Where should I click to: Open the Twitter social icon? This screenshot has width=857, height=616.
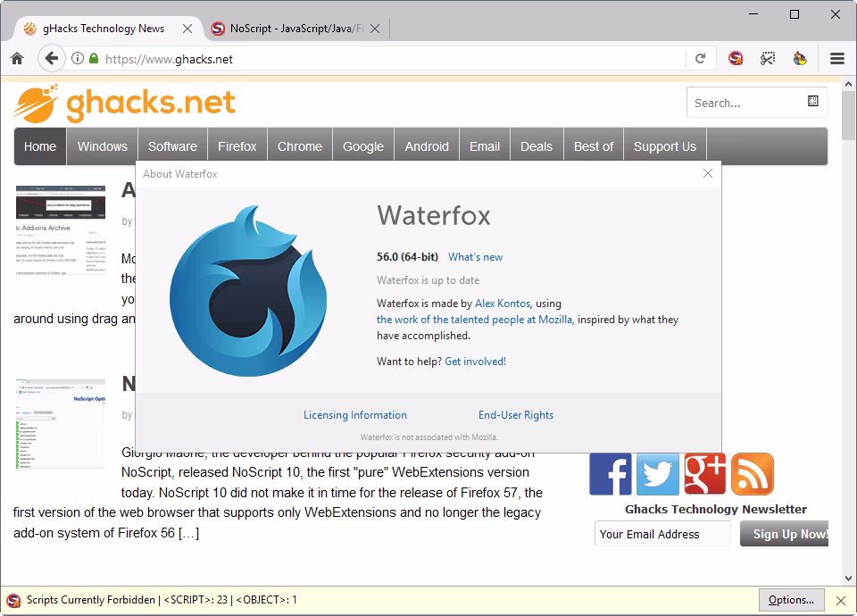click(658, 474)
